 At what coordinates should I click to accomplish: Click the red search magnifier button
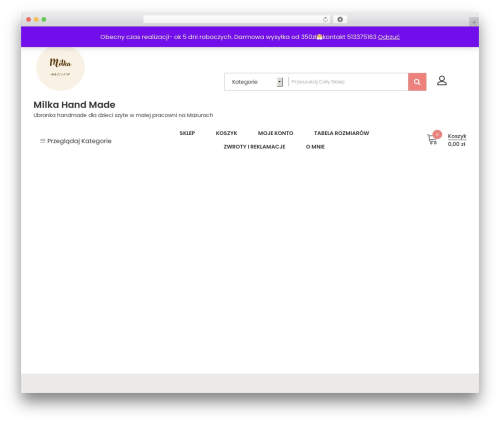pyautogui.click(x=417, y=82)
